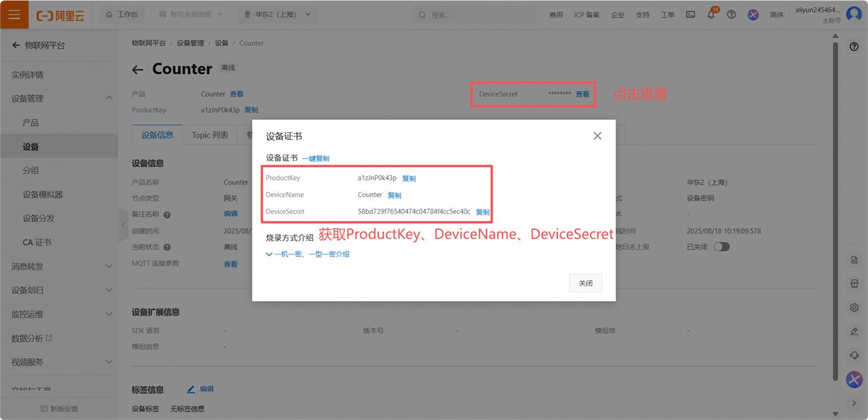868x420 pixels.
Task: Expand 一机一密、一型一密介绍
Action: pos(308,254)
